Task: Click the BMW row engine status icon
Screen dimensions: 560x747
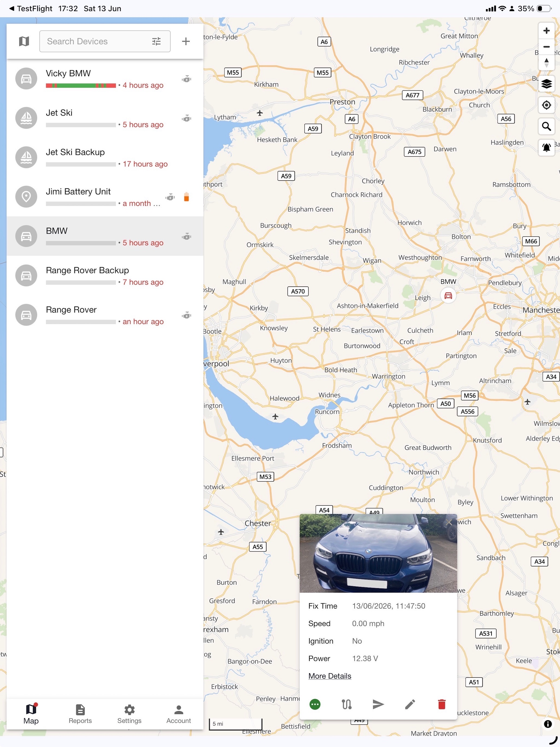Action: coord(186,236)
